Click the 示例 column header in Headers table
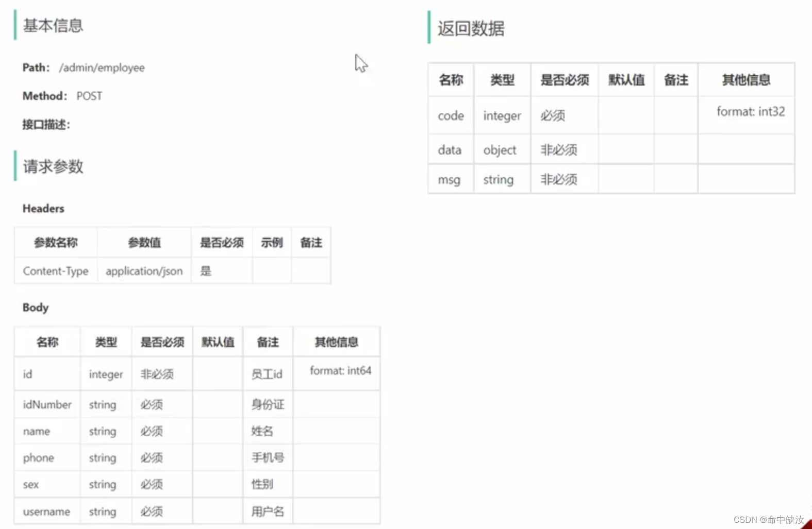812x529 pixels. 272,243
